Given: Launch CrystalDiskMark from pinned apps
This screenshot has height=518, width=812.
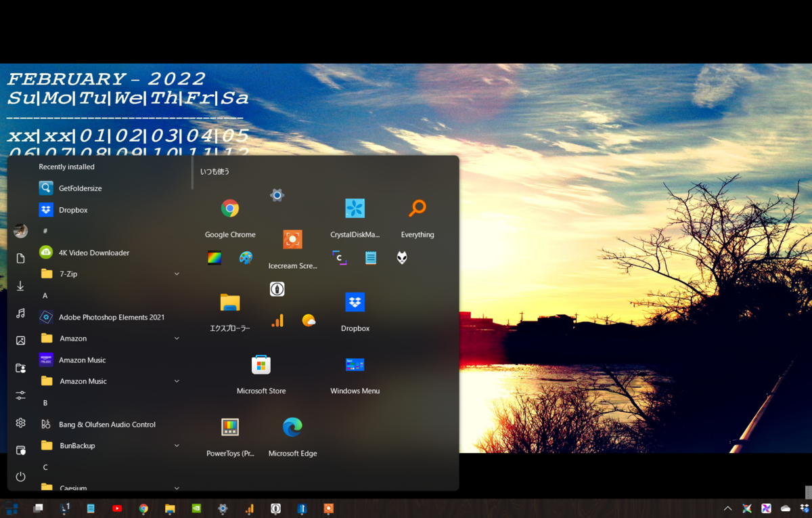Looking at the screenshot, I should point(355,208).
